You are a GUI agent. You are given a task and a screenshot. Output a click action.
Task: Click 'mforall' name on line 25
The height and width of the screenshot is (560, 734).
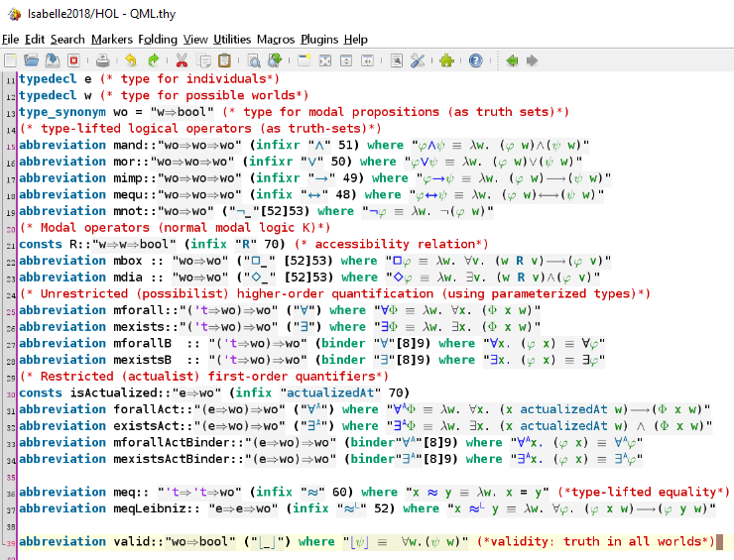pyautogui.click(x=139, y=310)
